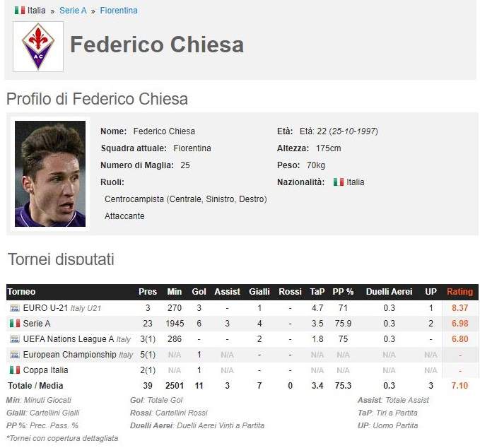The height and width of the screenshot is (448, 480).
Task: Click the European Championship tournament icon
Action: click(x=15, y=355)
